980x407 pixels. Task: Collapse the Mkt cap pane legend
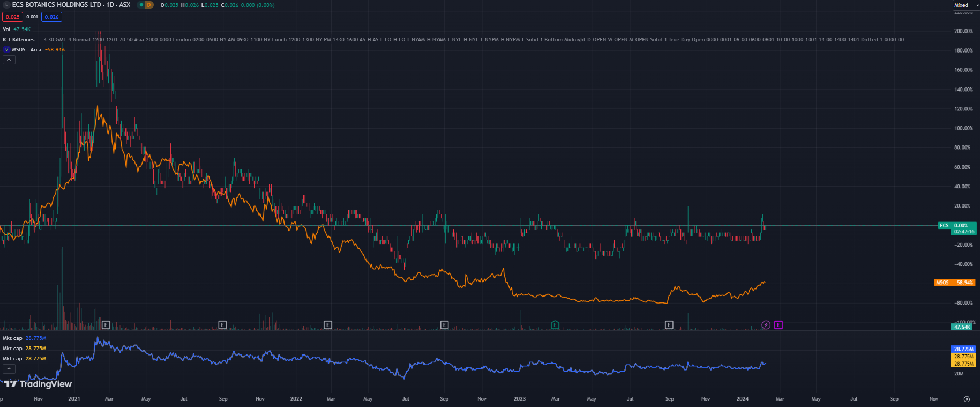9,369
